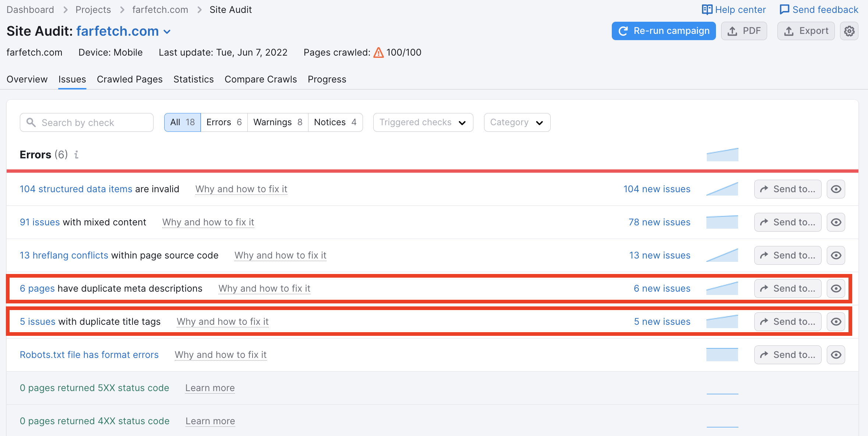The width and height of the screenshot is (868, 436).
Task: Switch to the Overview tab
Action: 26,79
